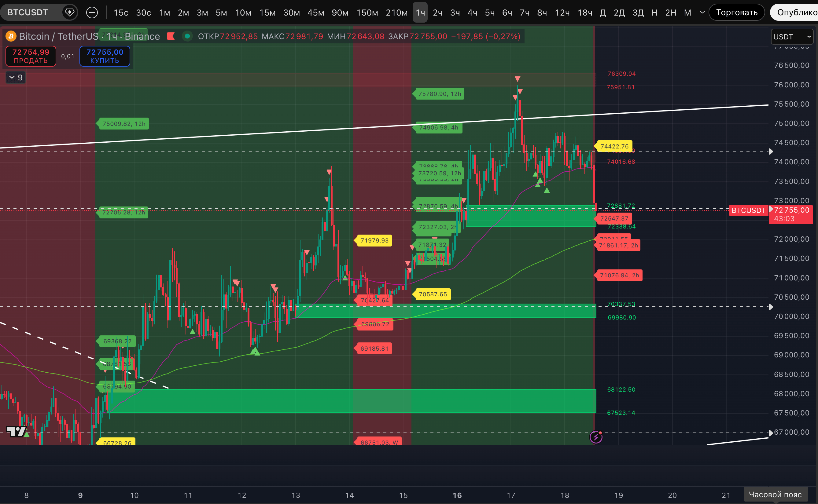The image size is (818, 504).
Task: Switch to the 12ч timeframe tab
Action: (x=562, y=13)
